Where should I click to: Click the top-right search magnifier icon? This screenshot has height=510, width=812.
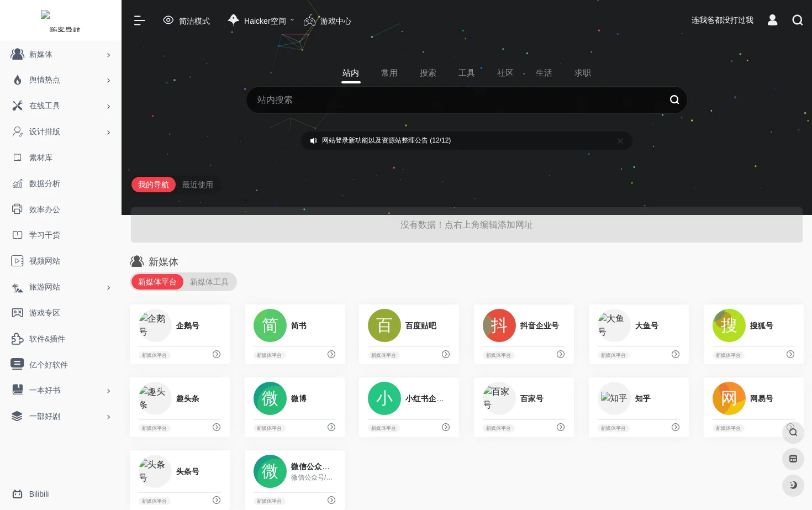(x=797, y=20)
